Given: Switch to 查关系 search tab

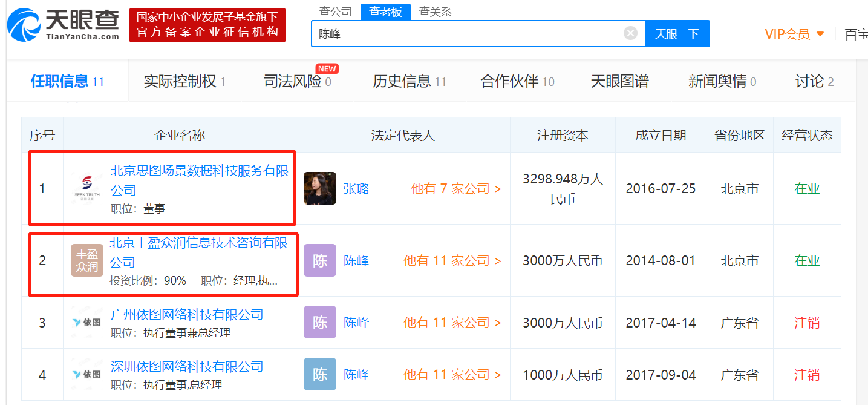Looking at the screenshot, I should coord(435,12).
